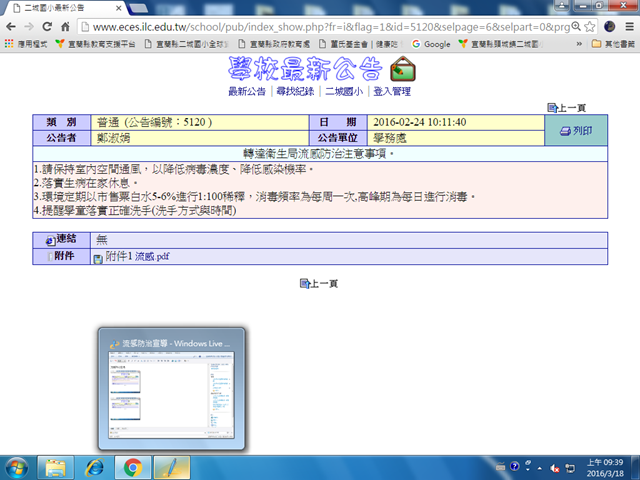Open the 應用程式 apps shortcut

pyautogui.click(x=26, y=44)
